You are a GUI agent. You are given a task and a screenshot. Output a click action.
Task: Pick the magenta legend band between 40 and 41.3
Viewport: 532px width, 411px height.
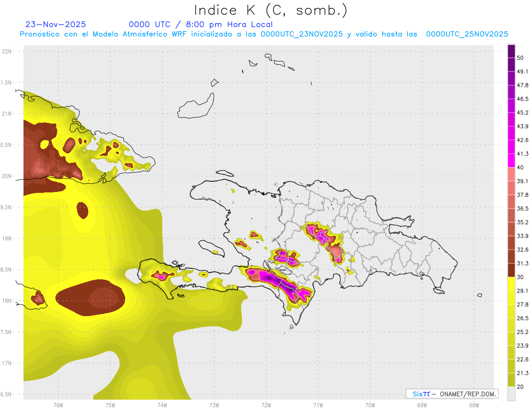pyautogui.click(x=511, y=160)
